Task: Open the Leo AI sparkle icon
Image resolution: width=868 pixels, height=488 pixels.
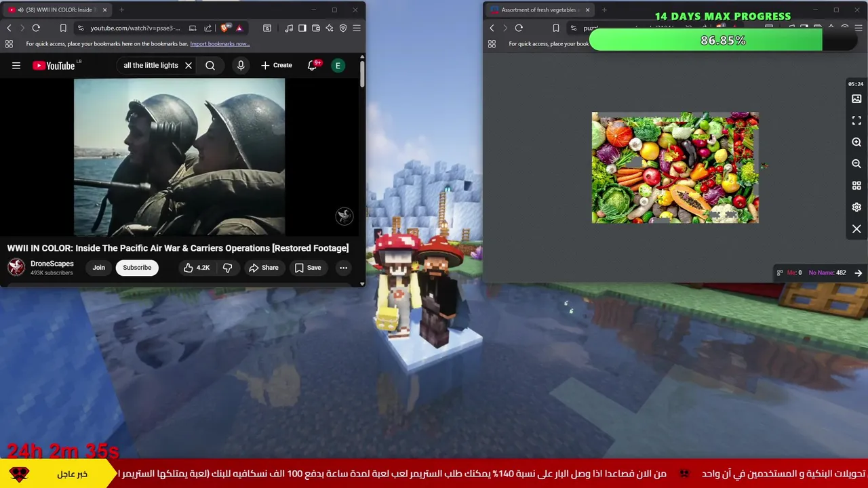Action: pyautogui.click(x=330, y=28)
